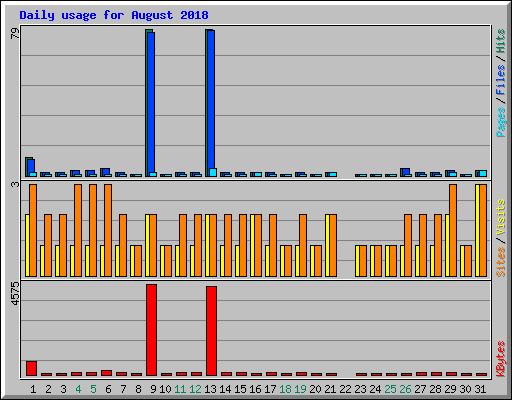The image size is (512, 400).
Task: Click day label '13' on the x-axis
Action: coord(210,389)
